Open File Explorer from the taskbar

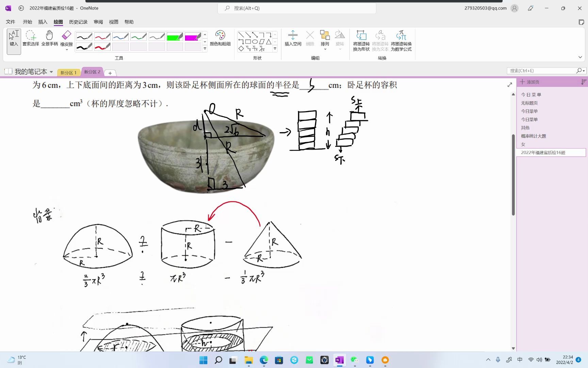pyautogui.click(x=249, y=360)
